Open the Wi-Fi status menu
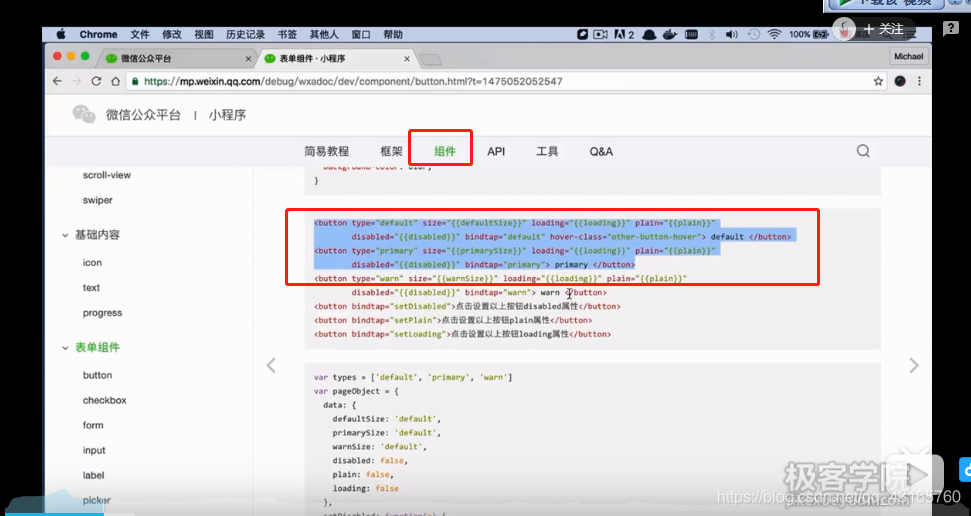Viewport: 971px width, 516px height. click(x=774, y=35)
